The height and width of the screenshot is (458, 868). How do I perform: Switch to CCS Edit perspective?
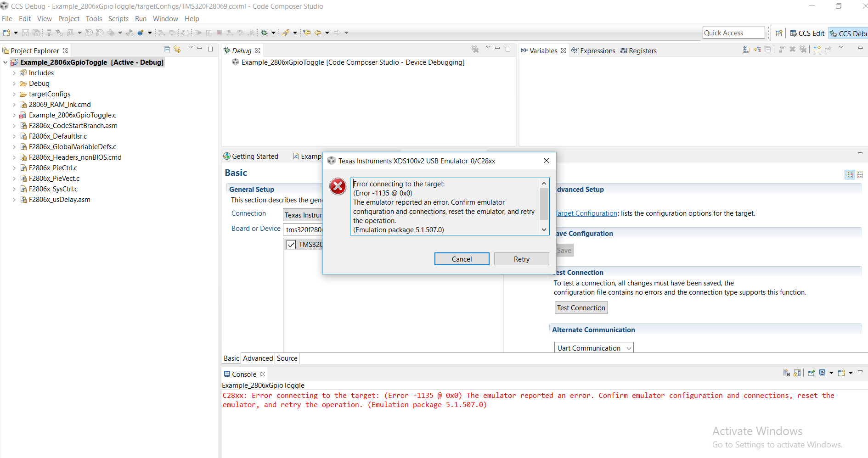pos(807,33)
